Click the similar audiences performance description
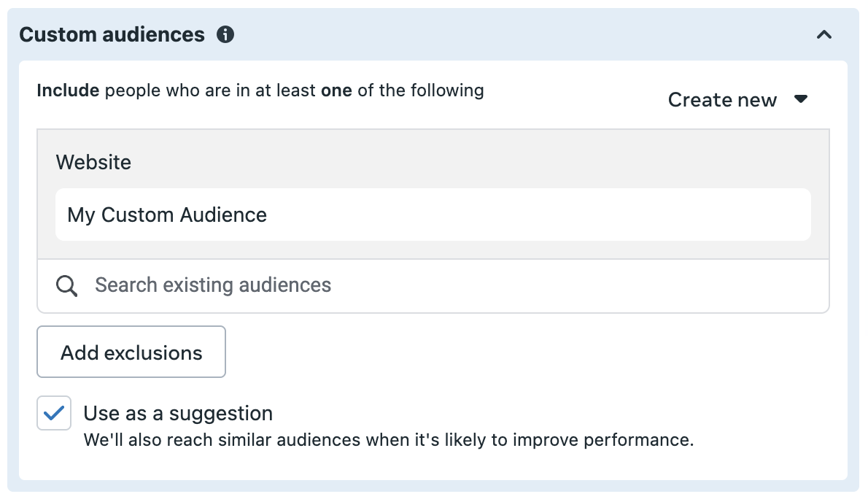 click(x=389, y=440)
